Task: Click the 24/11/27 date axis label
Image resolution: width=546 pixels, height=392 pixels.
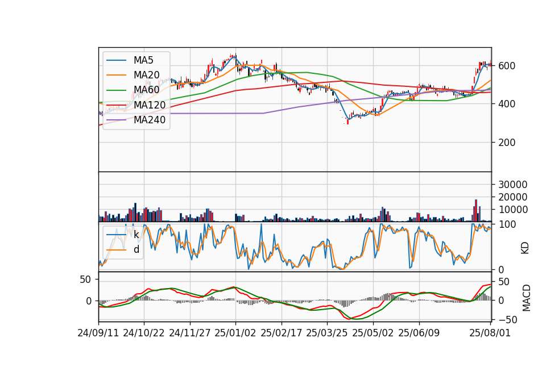Action: pyautogui.click(x=190, y=333)
